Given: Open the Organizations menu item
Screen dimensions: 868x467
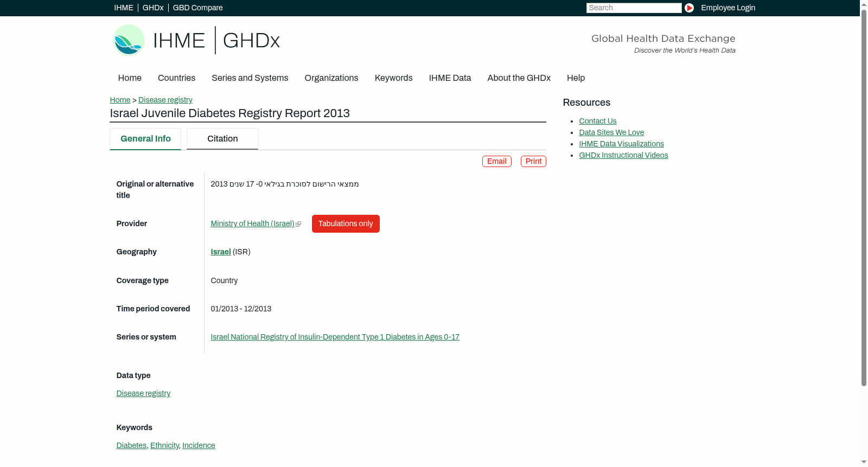Looking at the screenshot, I should (x=331, y=78).
